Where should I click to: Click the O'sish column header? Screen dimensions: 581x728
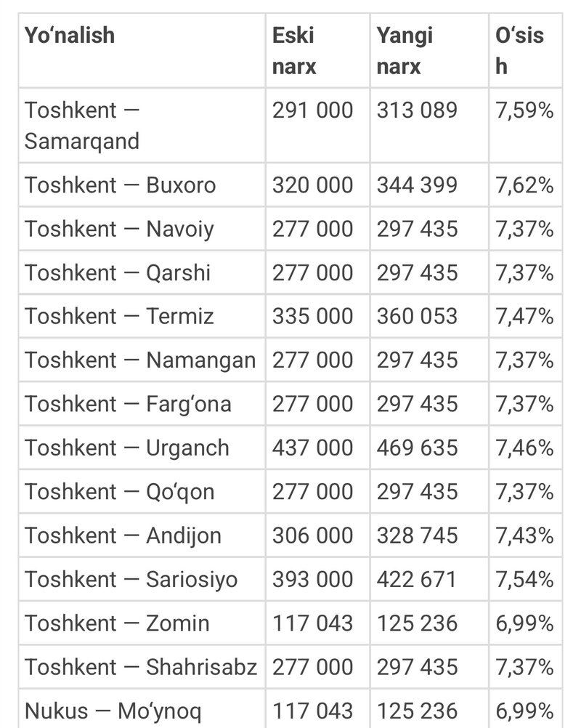click(519, 51)
